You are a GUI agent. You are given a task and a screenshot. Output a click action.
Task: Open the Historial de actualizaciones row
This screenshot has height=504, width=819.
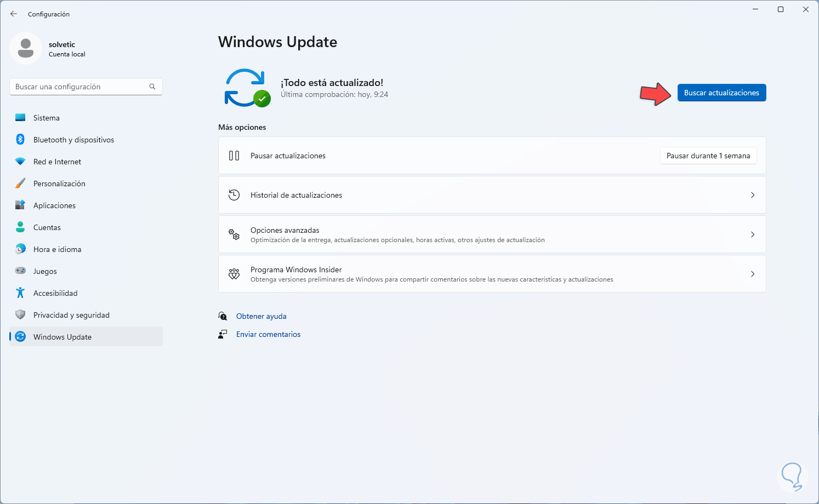(492, 195)
